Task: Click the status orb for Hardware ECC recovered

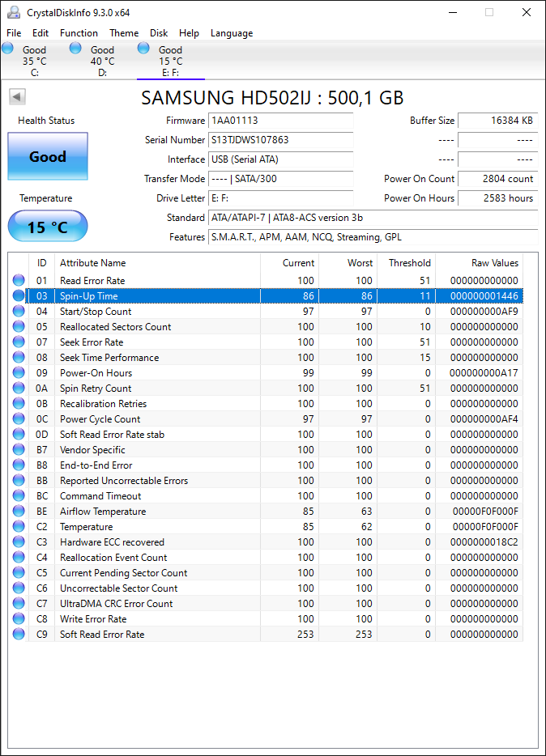Action: point(19,542)
